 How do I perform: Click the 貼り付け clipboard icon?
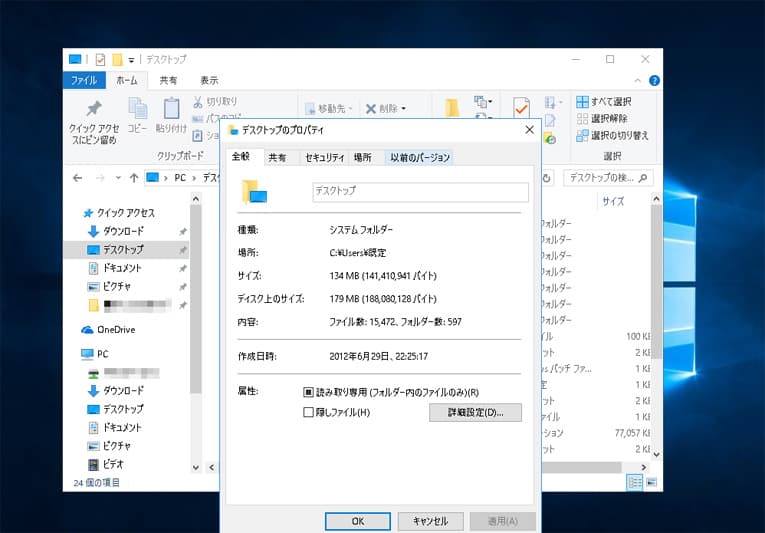pos(171,109)
